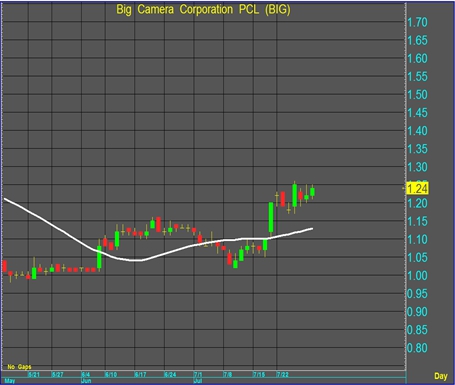Click the 0.80 price axis label
The width and height of the screenshot is (455, 385).
[x=417, y=348]
